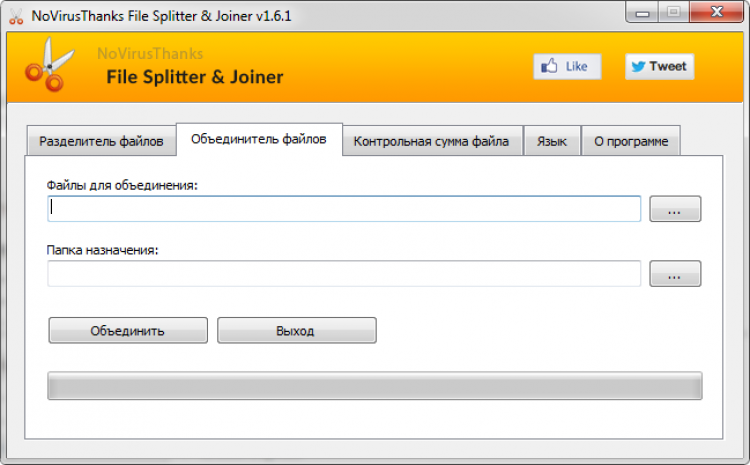Close the File Splitter & Joiner window
Screen dimensions: 750x465
click(x=717, y=12)
